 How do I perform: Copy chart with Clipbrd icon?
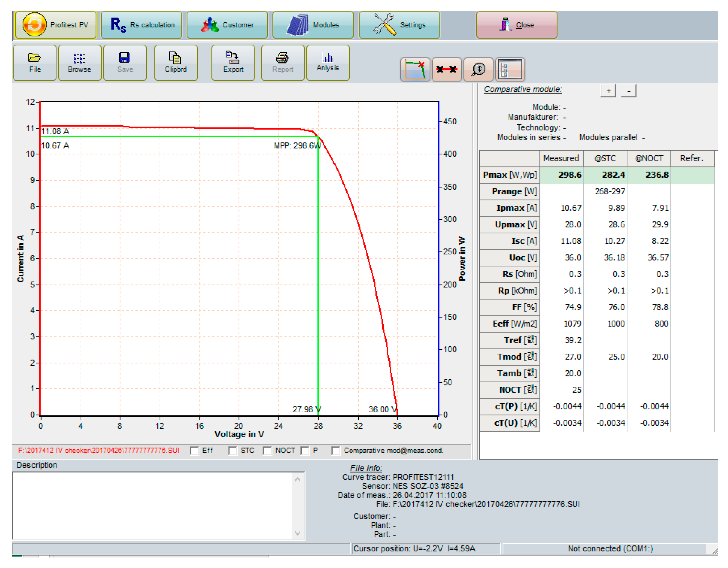coord(176,63)
